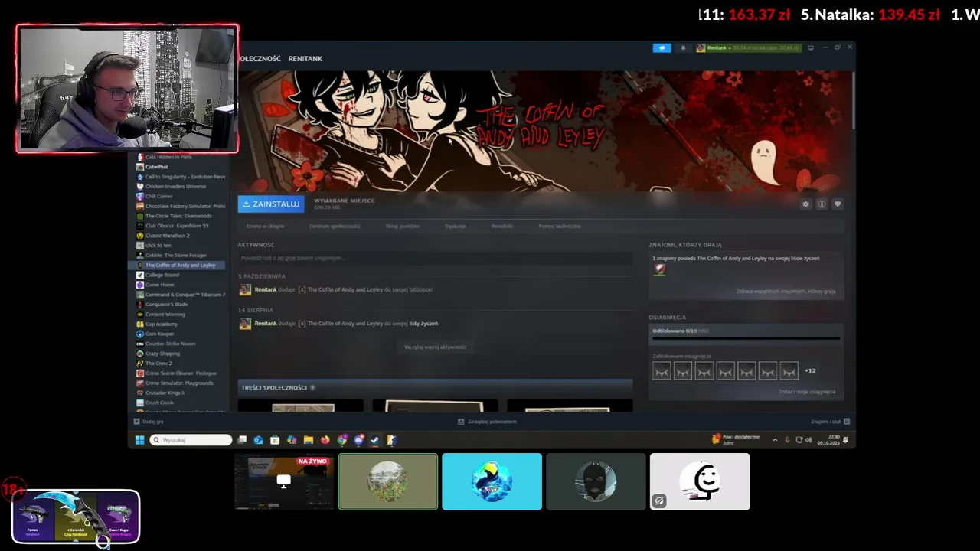Viewport: 980px width, 551px height.
Task: Open Pomoc techniczna tab
Action: click(560, 227)
